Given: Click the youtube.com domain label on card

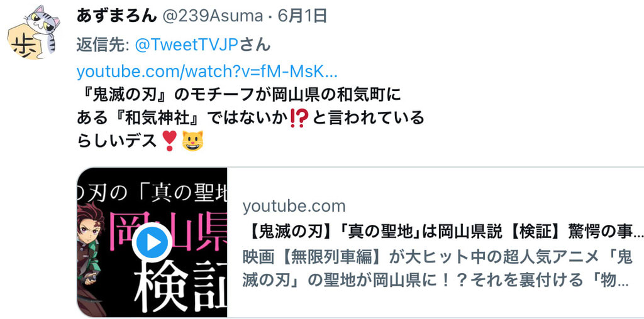Looking at the screenshot, I should click(x=294, y=206).
